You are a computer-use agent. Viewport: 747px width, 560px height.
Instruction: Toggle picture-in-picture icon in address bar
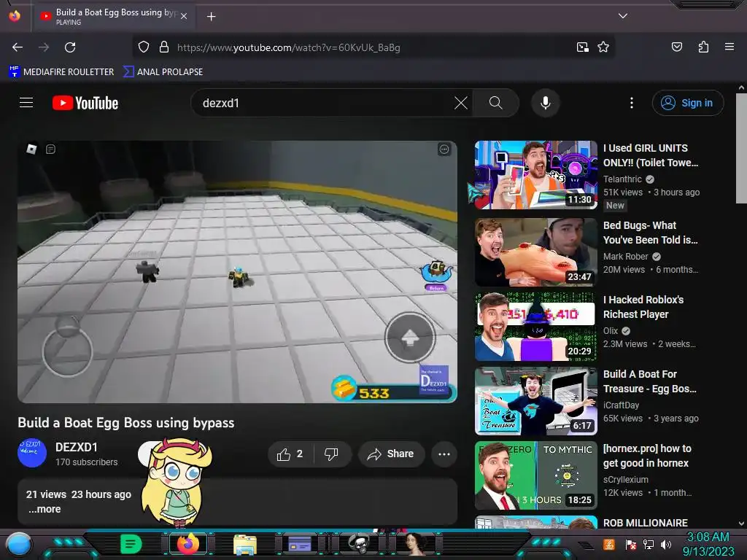click(582, 47)
